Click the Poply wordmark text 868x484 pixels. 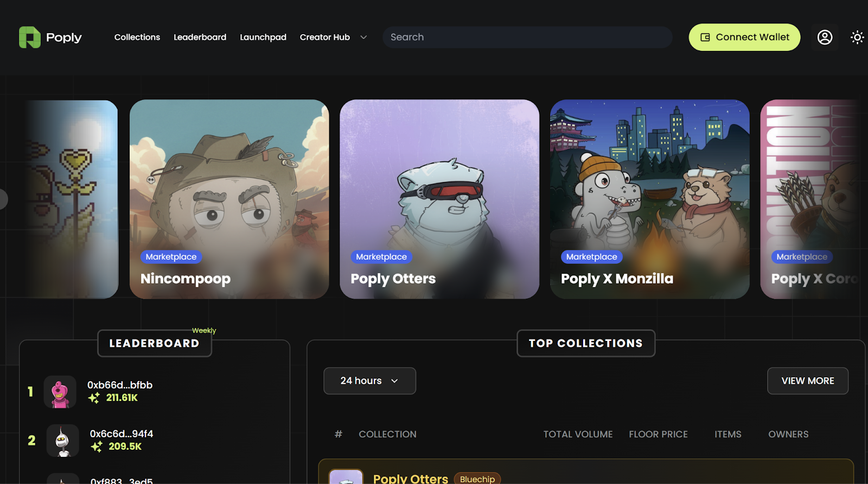click(64, 38)
